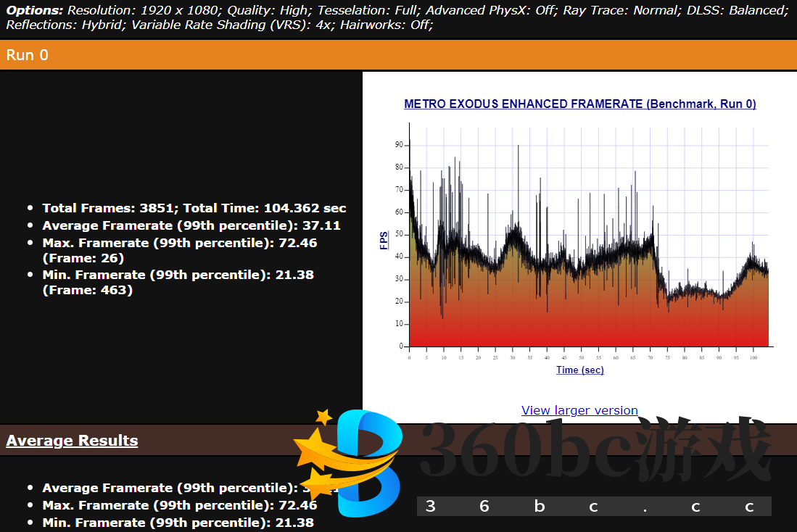Image resolution: width=797 pixels, height=532 pixels.
Task: Select the orange Run 0 header bar
Action: (x=398, y=55)
